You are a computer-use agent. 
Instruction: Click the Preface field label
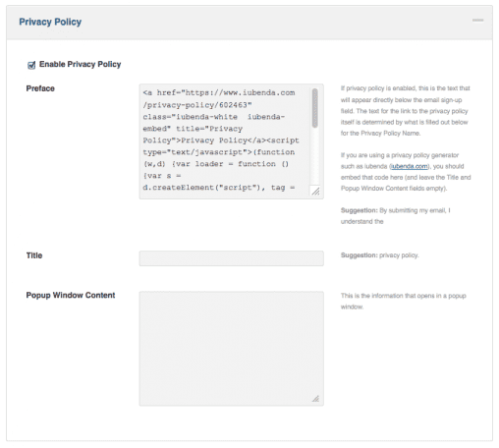(40, 88)
